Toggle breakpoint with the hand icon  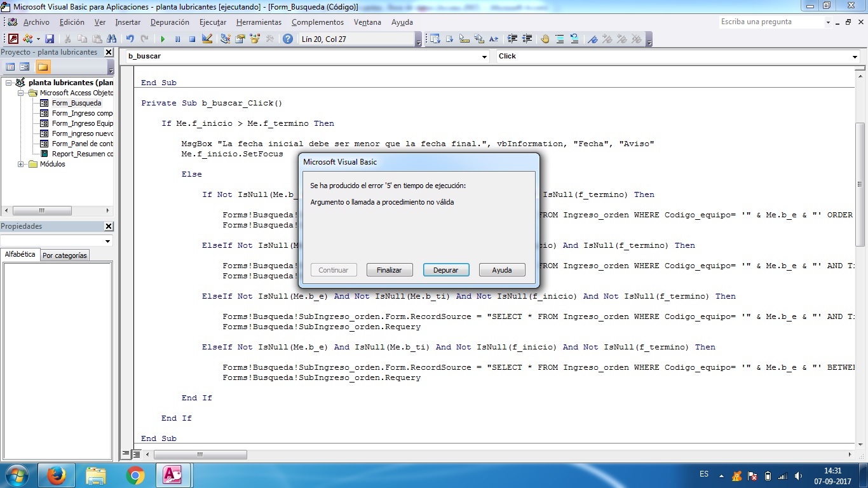(x=545, y=39)
